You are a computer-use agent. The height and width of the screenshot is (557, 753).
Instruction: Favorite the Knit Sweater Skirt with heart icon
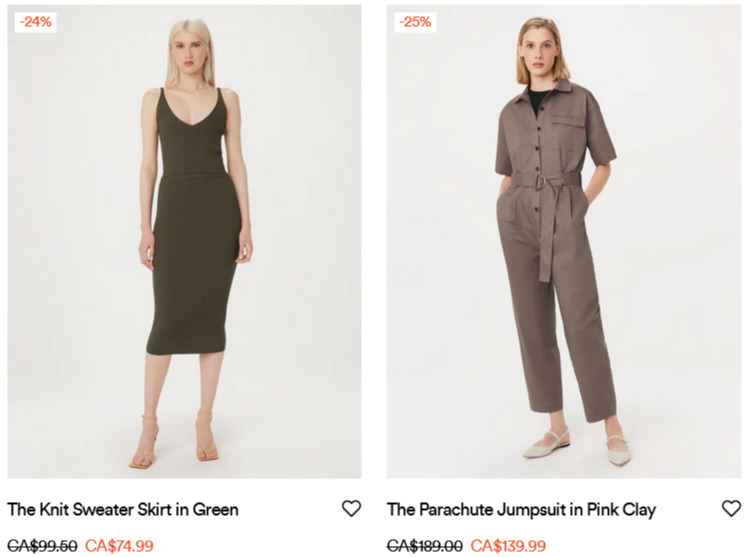[x=351, y=508]
